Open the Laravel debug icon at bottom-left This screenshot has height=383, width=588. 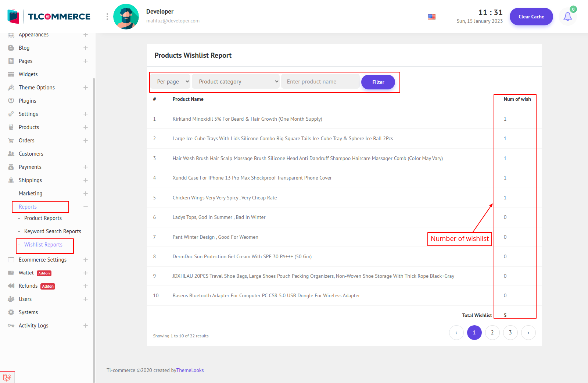pos(7,377)
